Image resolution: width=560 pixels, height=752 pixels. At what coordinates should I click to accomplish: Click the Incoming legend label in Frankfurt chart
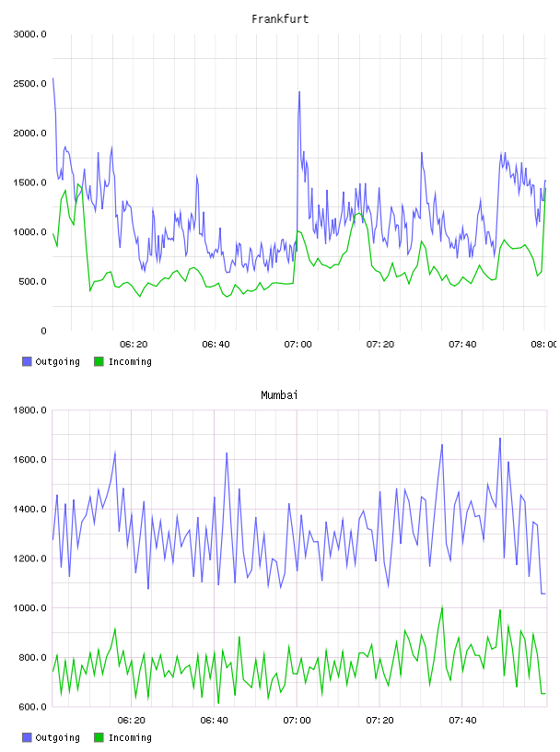(130, 362)
